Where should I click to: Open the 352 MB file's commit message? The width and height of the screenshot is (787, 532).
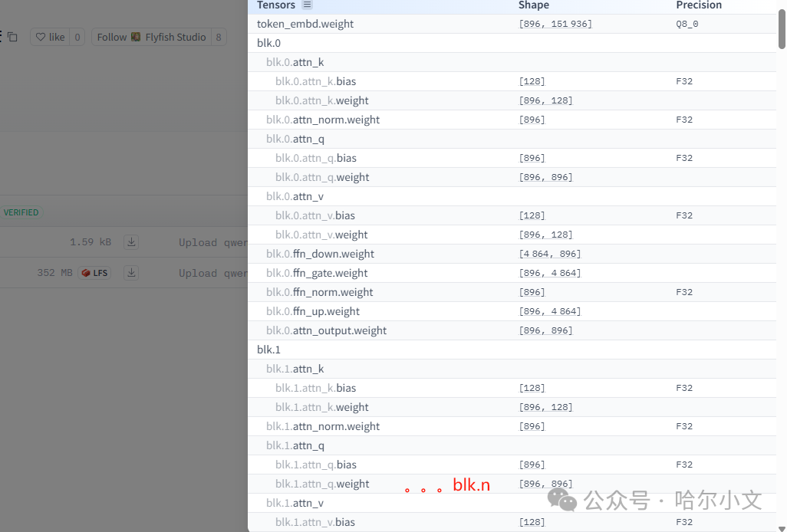[x=212, y=273]
